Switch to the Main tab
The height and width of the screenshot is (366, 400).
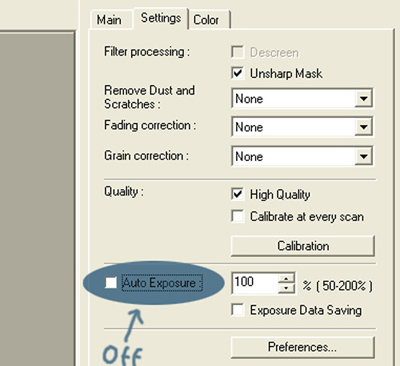(109, 20)
